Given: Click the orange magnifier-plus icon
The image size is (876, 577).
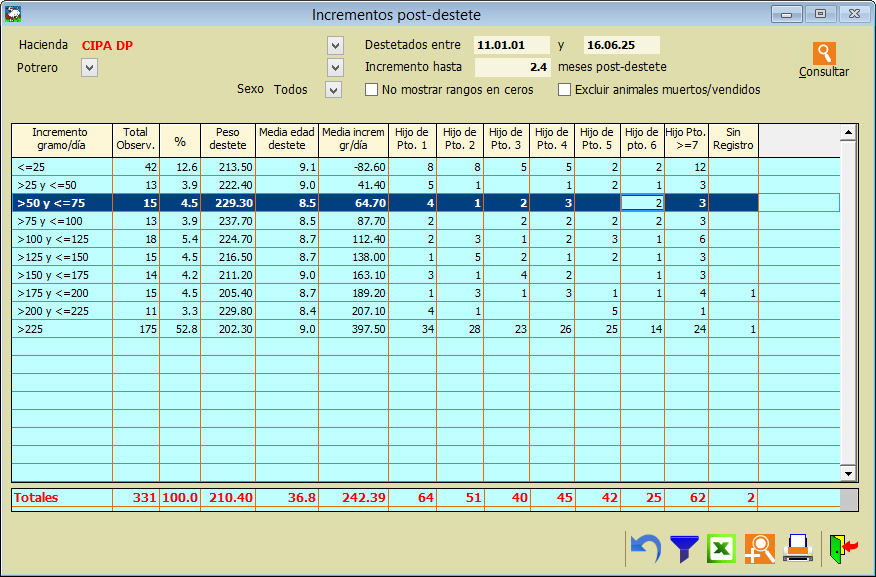Looking at the screenshot, I should pos(759,548).
